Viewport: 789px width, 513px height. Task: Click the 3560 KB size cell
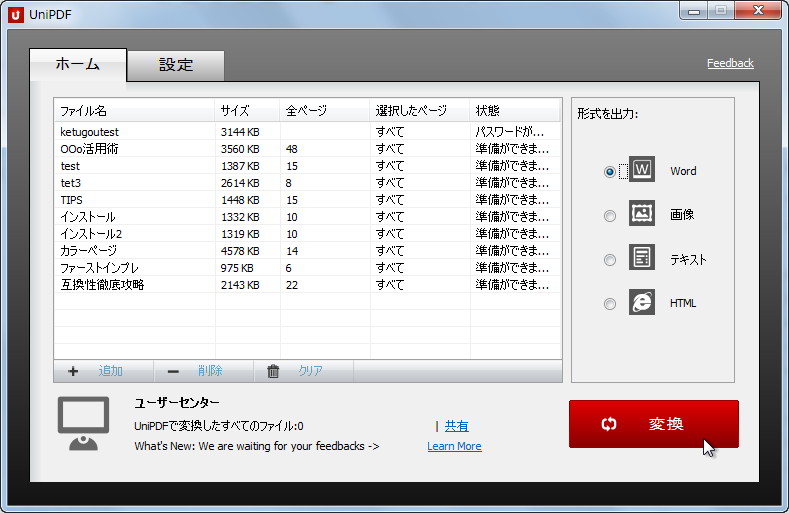pyautogui.click(x=240, y=149)
